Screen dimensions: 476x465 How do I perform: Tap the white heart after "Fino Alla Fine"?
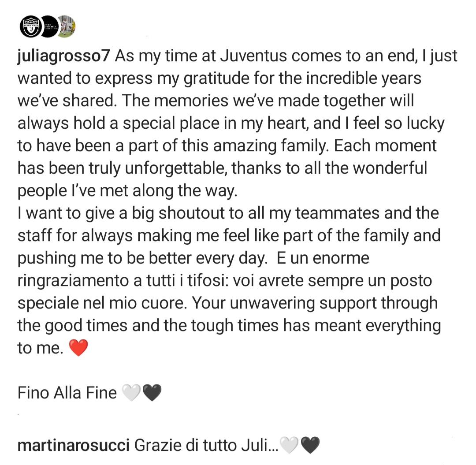(x=131, y=392)
